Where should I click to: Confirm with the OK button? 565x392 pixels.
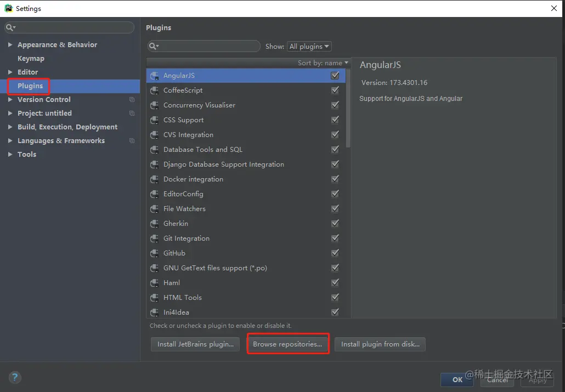pos(457,380)
